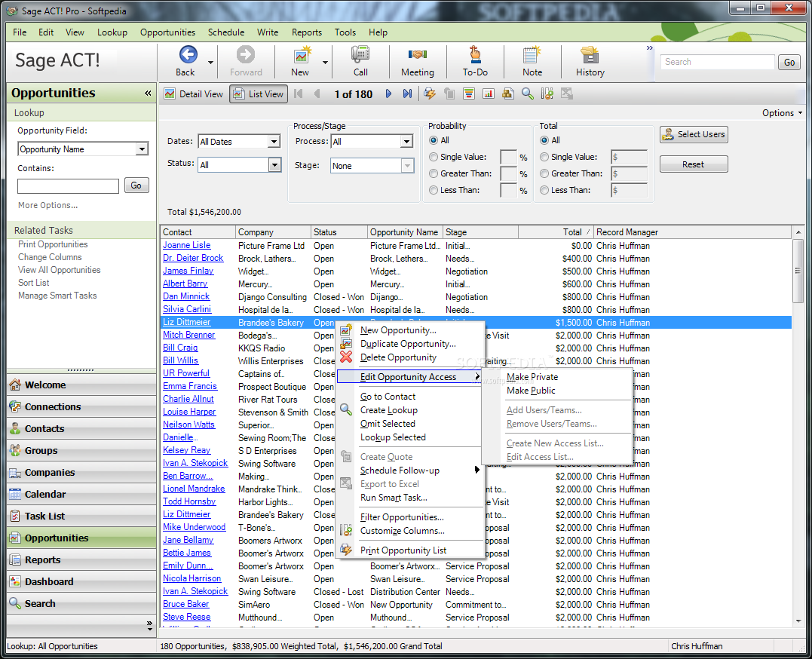Select Probability All radio button
Screen dimensions: 812x659
coord(434,140)
